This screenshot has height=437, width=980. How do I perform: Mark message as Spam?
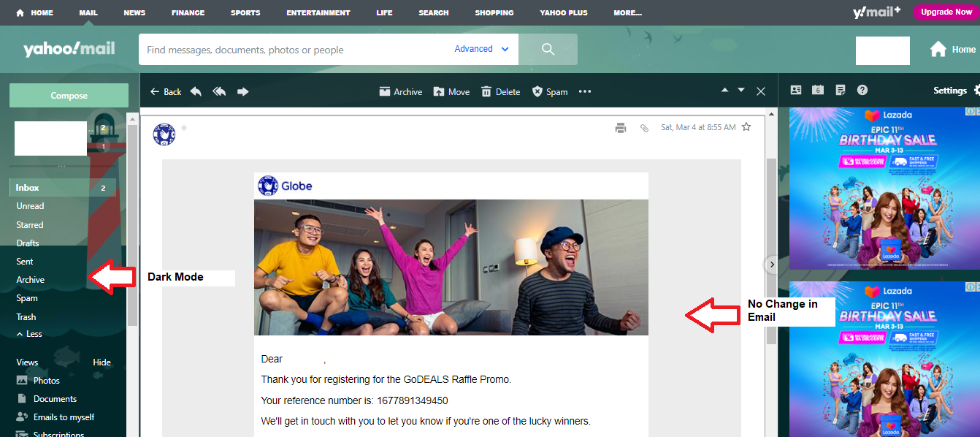click(x=549, y=91)
